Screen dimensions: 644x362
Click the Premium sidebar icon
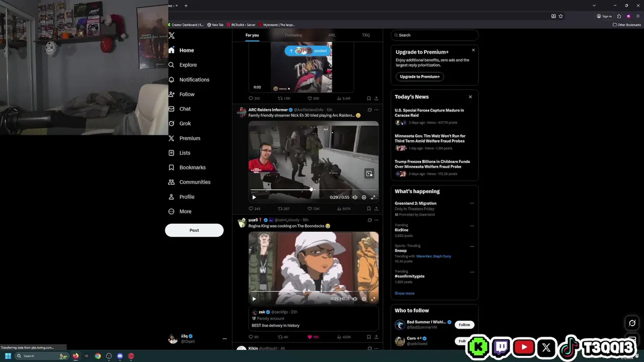(x=172, y=138)
